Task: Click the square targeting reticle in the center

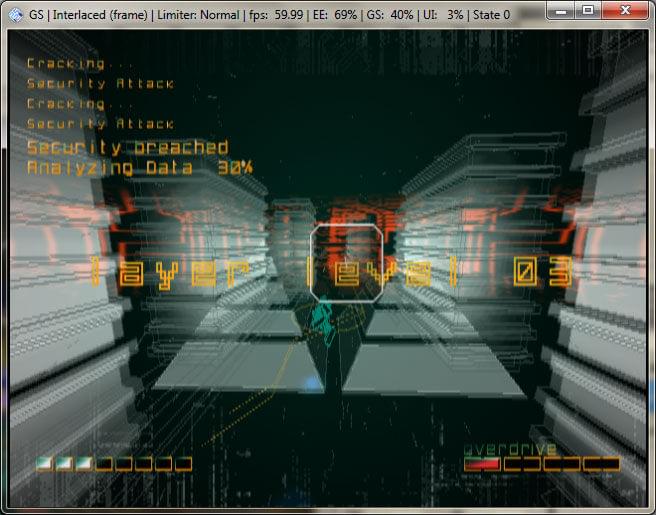Action: click(346, 263)
